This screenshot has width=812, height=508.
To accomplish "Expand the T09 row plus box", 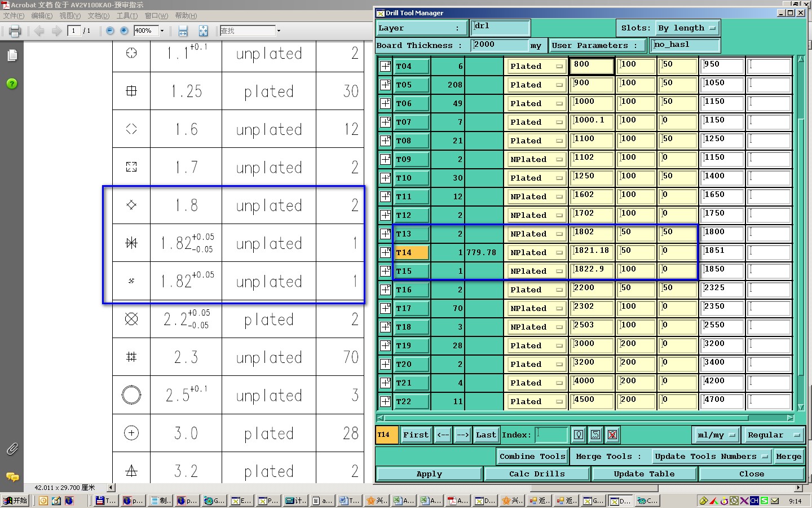I will [385, 159].
